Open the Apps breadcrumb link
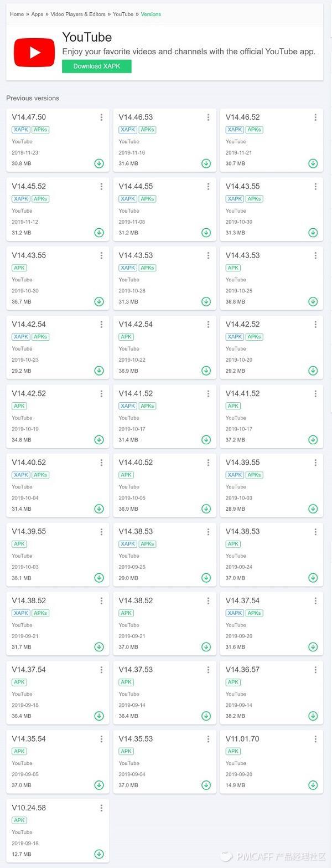This screenshot has height=868, width=332. point(37,14)
